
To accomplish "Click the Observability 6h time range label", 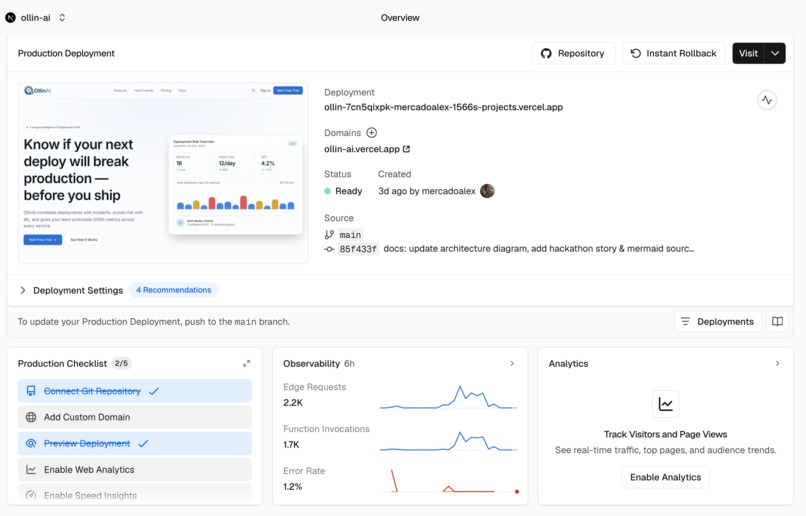I will [349, 363].
